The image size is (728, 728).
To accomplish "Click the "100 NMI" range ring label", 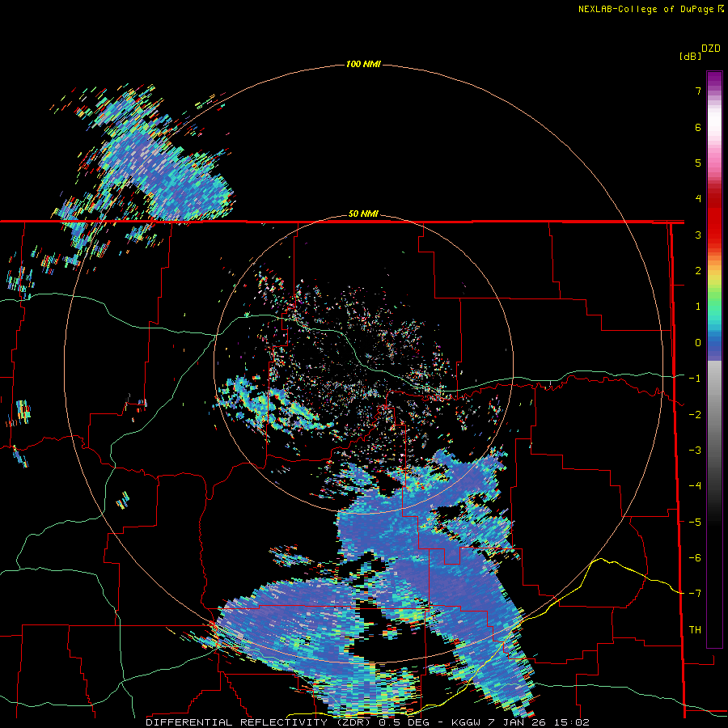I will [x=363, y=64].
